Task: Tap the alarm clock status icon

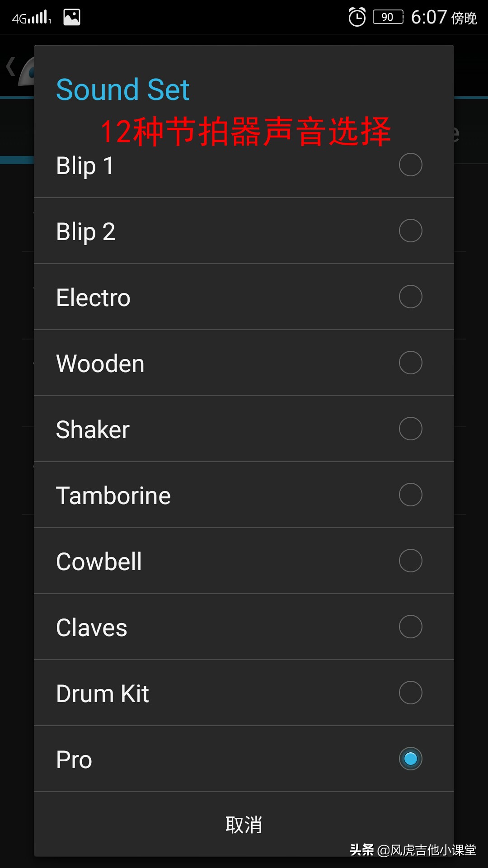Action: 357,17
